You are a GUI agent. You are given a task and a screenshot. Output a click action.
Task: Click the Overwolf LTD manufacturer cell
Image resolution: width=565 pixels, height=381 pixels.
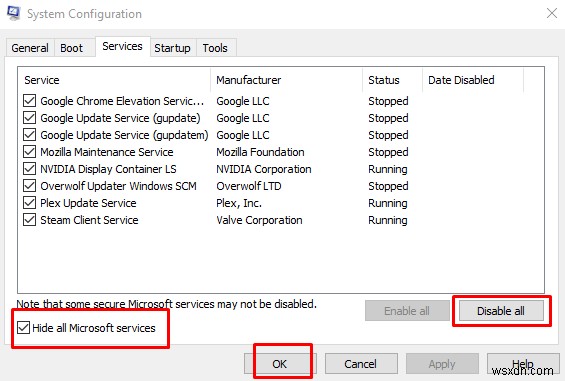[x=249, y=186]
